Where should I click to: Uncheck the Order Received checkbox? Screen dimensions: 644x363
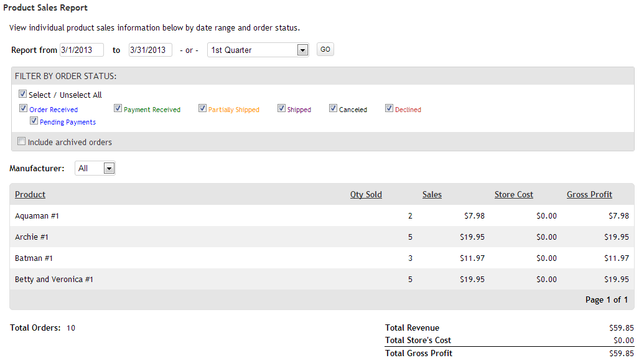point(24,109)
